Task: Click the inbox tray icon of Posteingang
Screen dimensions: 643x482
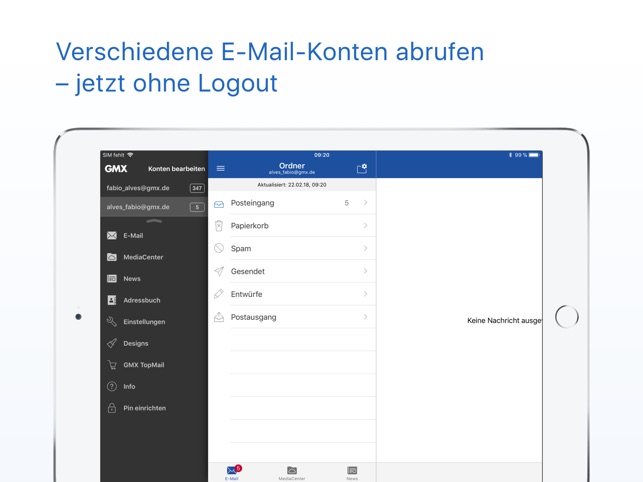Action: (x=219, y=204)
